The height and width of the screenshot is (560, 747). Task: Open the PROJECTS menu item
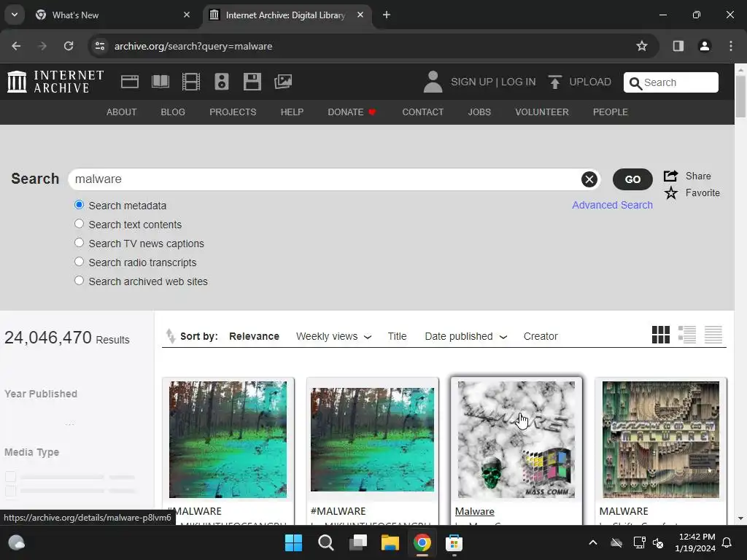point(233,112)
